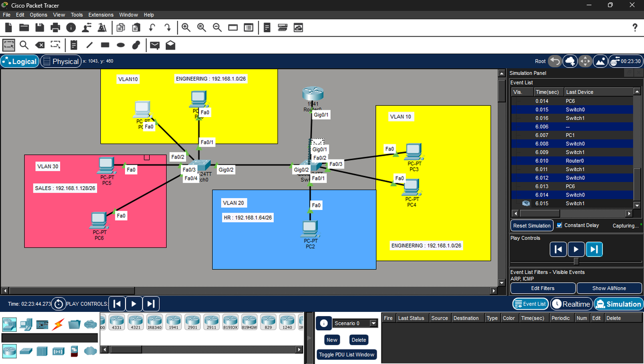Select the Router0 event at 6.010
644x364 pixels.
click(x=572, y=161)
